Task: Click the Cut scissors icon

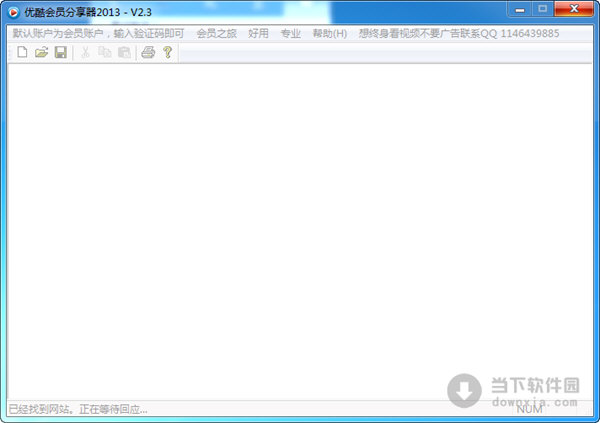Action: click(x=85, y=52)
